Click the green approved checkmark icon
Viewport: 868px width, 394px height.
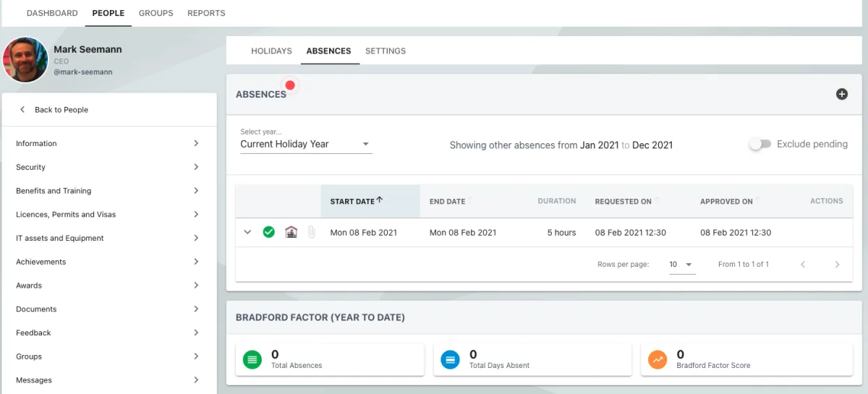coord(268,232)
